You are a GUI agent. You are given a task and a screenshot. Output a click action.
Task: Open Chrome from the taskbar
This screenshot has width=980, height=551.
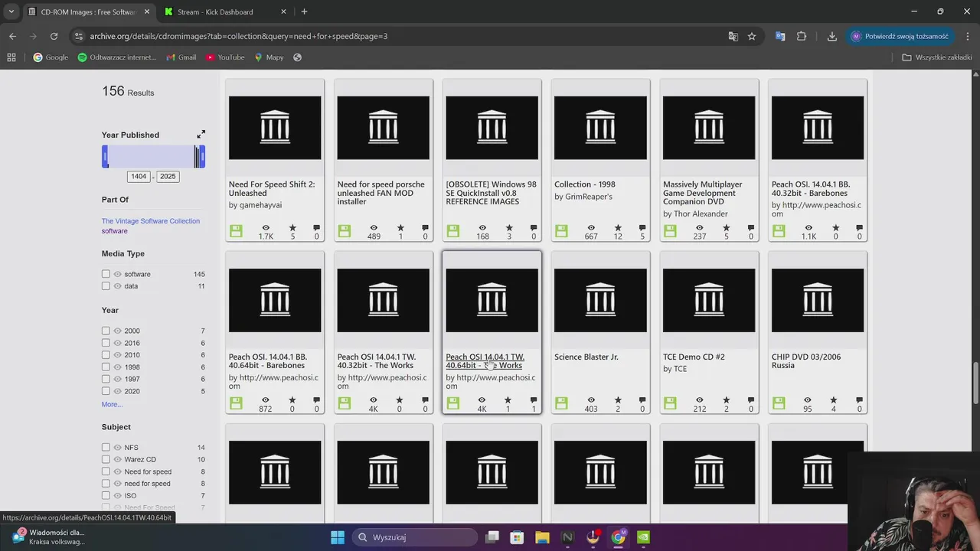[618, 537]
